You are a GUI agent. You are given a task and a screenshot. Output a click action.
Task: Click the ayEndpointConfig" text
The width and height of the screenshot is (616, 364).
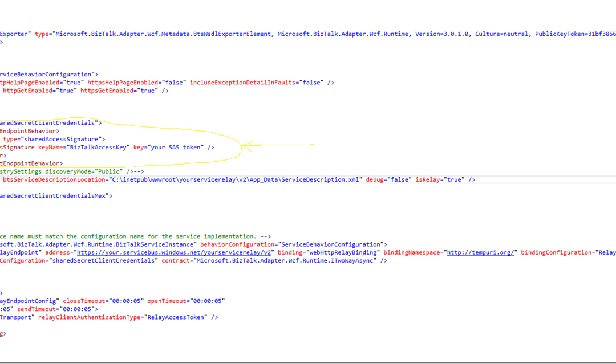(30, 301)
